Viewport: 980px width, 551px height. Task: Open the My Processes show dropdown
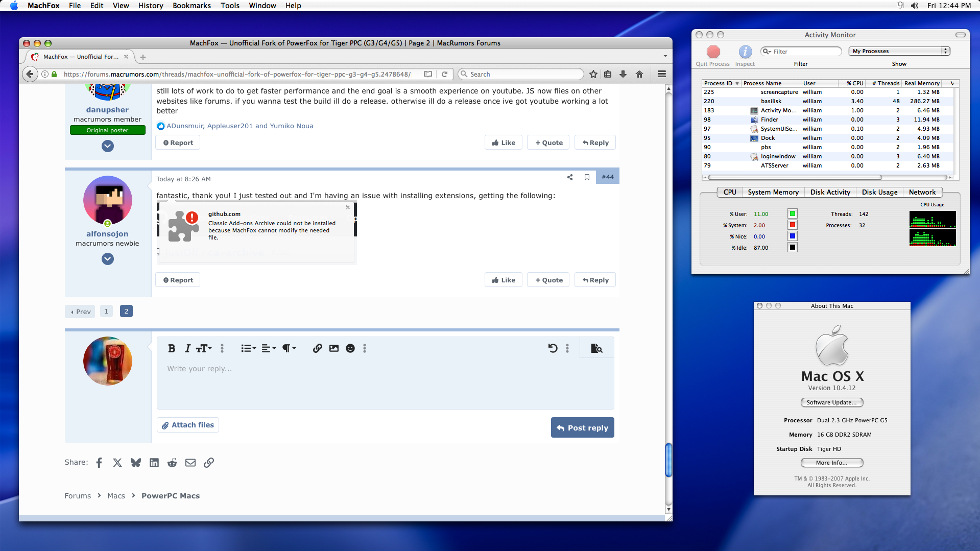[x=899, y=51]
